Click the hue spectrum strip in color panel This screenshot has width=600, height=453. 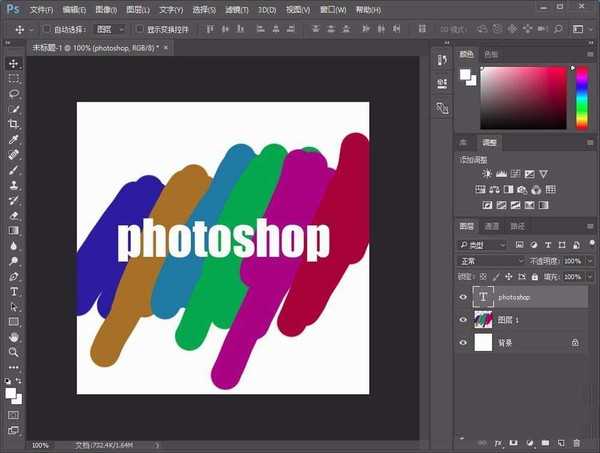point(581,100)
